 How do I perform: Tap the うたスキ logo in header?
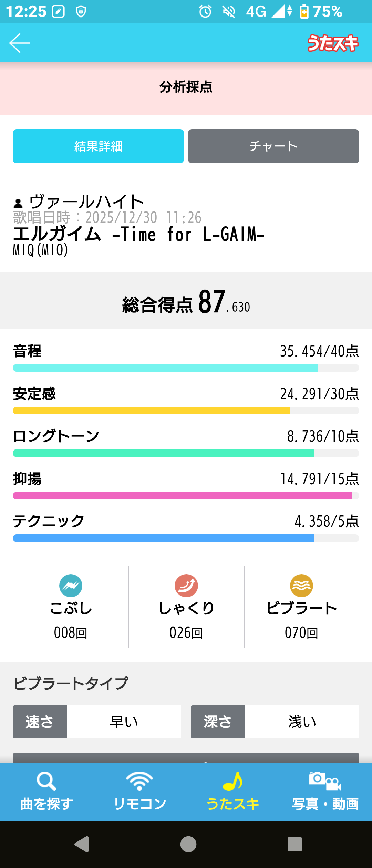pos(333,43)
